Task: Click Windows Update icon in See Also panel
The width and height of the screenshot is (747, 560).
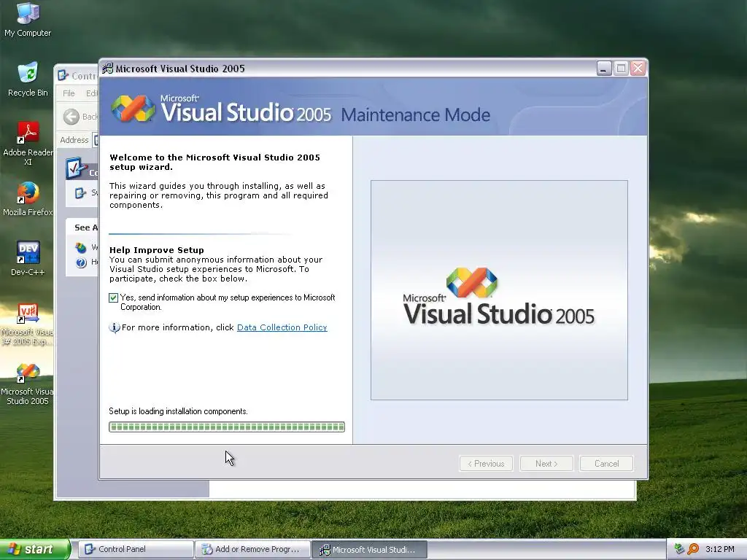Action: pyautogui.click(x=81, y=248)
